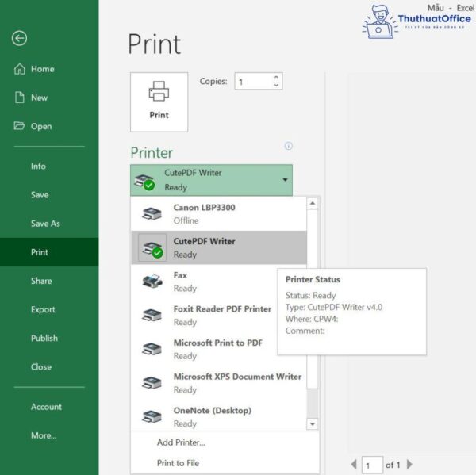
Task: Click the page number field in preview
Action: click(x=372, y=465)
